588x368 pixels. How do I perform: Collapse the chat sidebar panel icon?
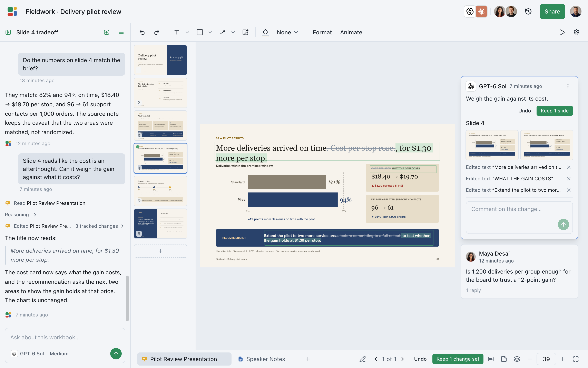8,32
